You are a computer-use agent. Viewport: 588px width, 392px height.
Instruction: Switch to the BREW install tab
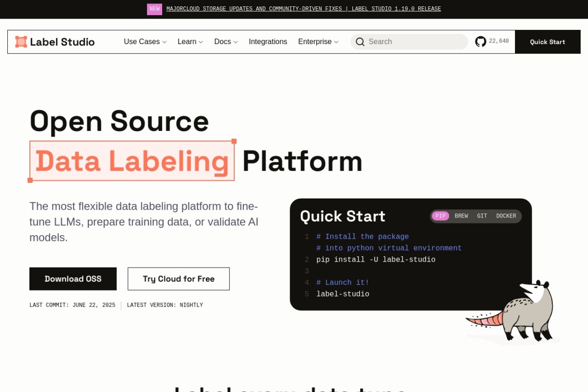coord(461,216)
